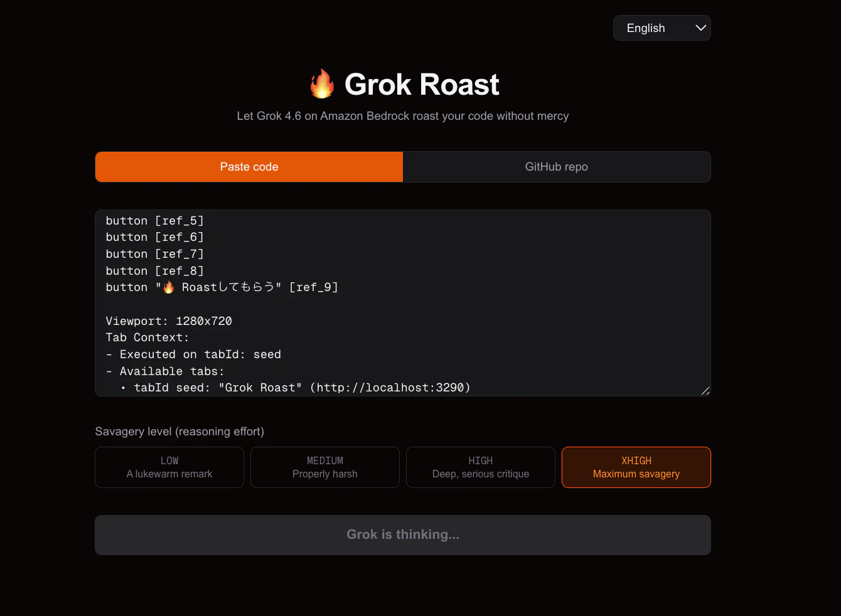Click the fire emoji logo beside Grok Roast
The height and width of the screenshot is (616, 841).
coord(322,84)
